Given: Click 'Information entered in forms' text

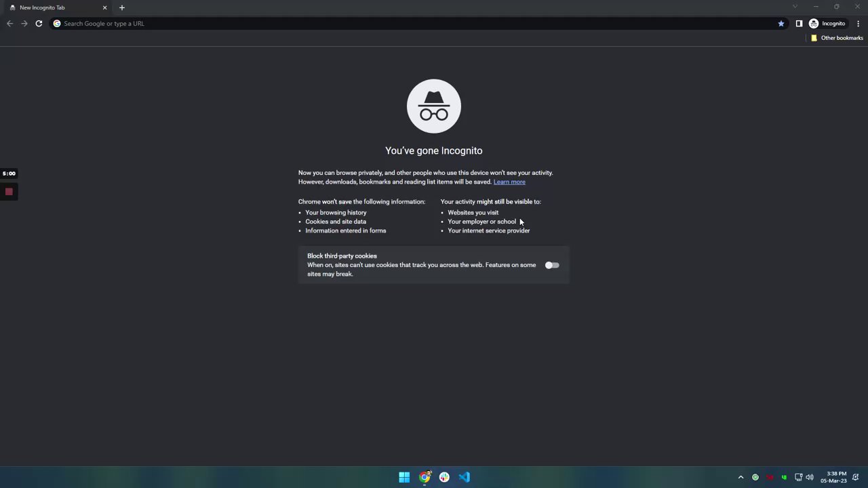Looking at the screenshot, I should 346,230.
